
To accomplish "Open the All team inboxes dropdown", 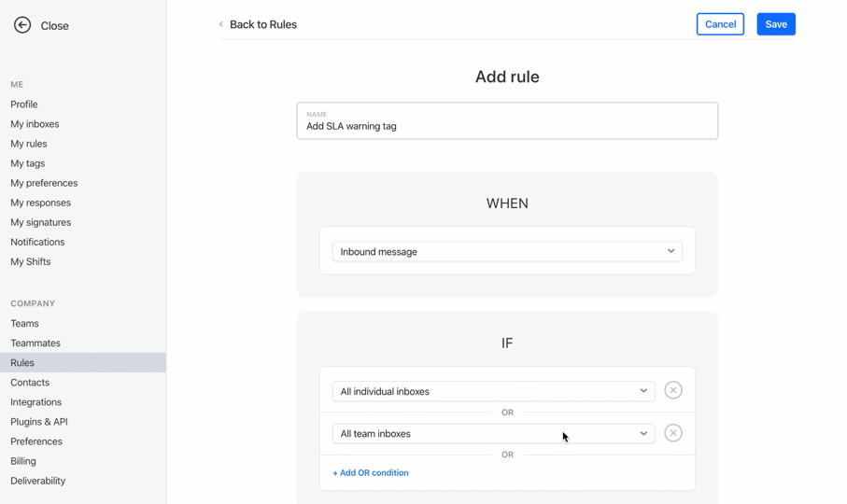I will pos(493,433).
